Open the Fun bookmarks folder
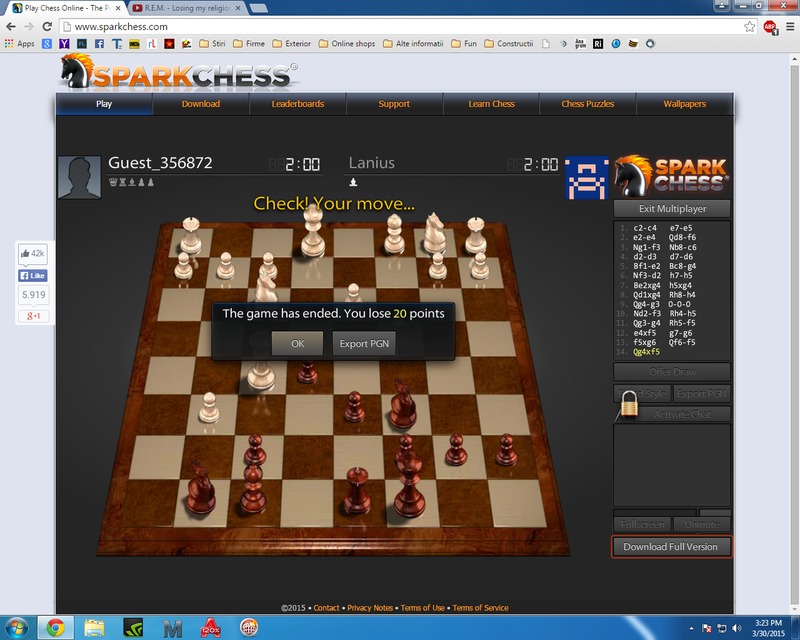800x640 pixels. pyautogui.click(x=464, y=44)
